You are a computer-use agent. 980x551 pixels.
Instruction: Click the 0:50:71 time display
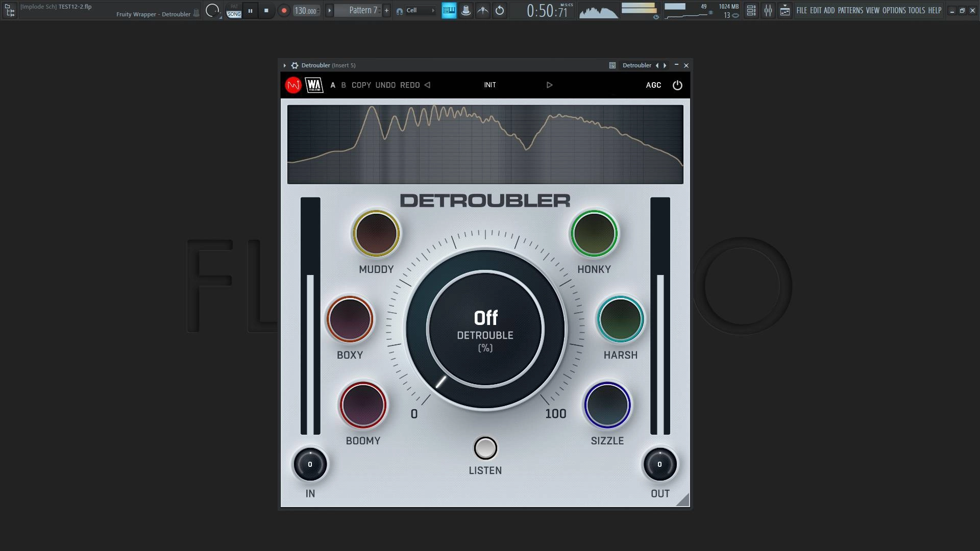(547, 11)
